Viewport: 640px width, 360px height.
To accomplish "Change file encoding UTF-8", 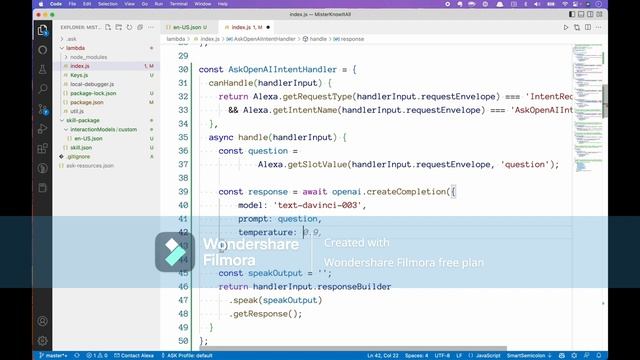I will [x=442, y=356].
